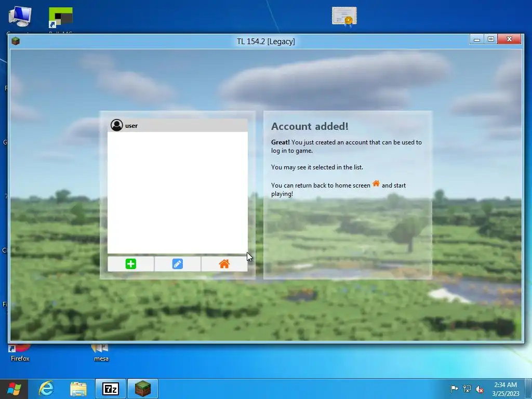Click the TL window grass block title icon

16,41
